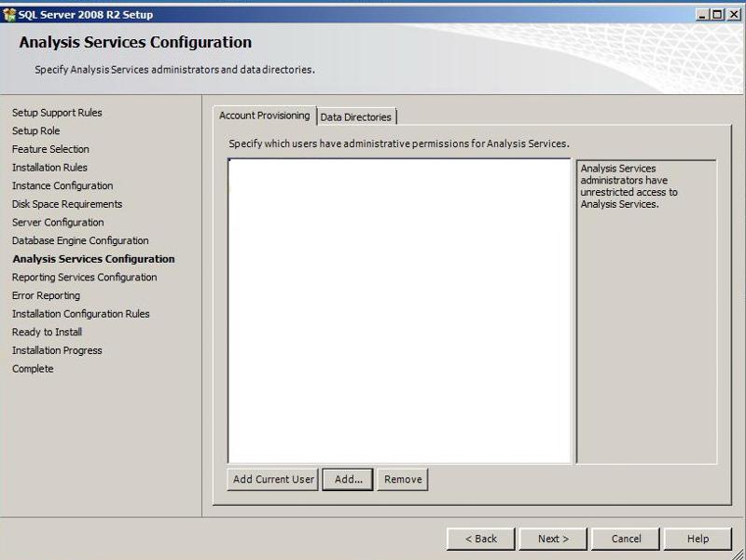Click inside the administrators list box
This screenshot has height=560, width=746.
pos(399,311)
